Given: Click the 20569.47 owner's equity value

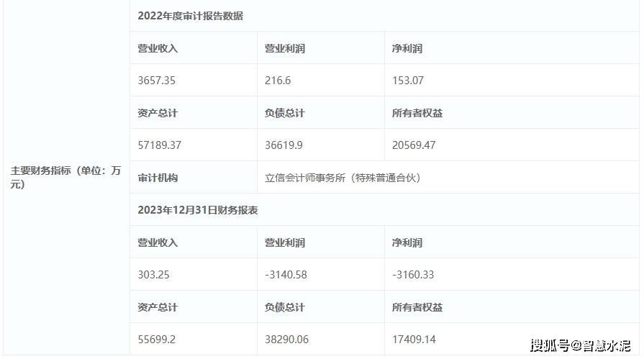Looking at the screenshot, I should (x=414, y=145).
